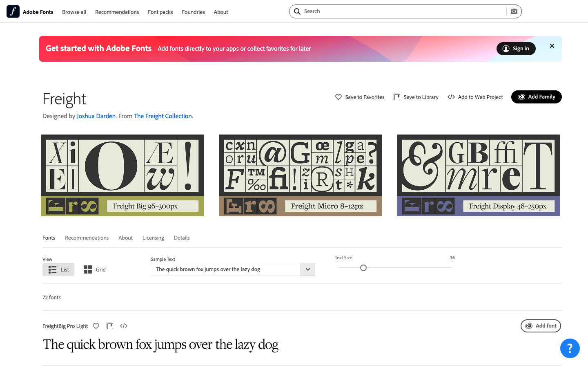Open the blue help question mark button
The height and width of the screenshot is (368, 588).
click(x=570, y=348)
